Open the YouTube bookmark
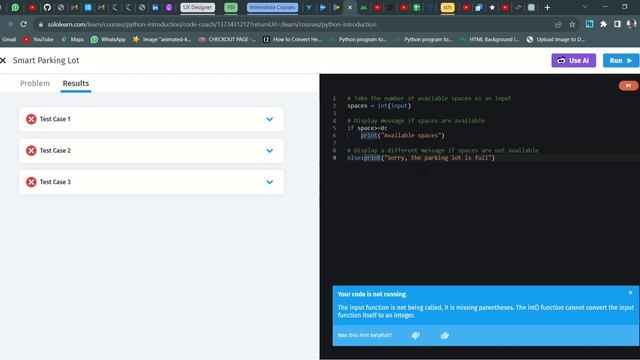 click(38, 39)
